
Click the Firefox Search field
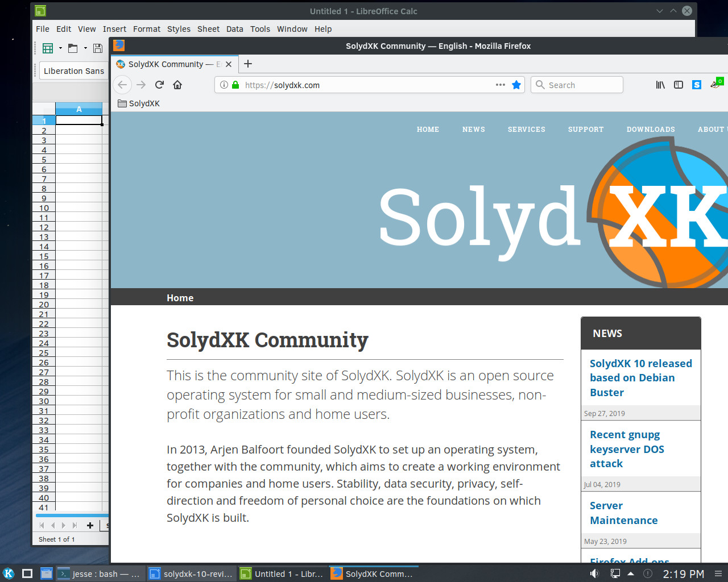coord(577,85)
